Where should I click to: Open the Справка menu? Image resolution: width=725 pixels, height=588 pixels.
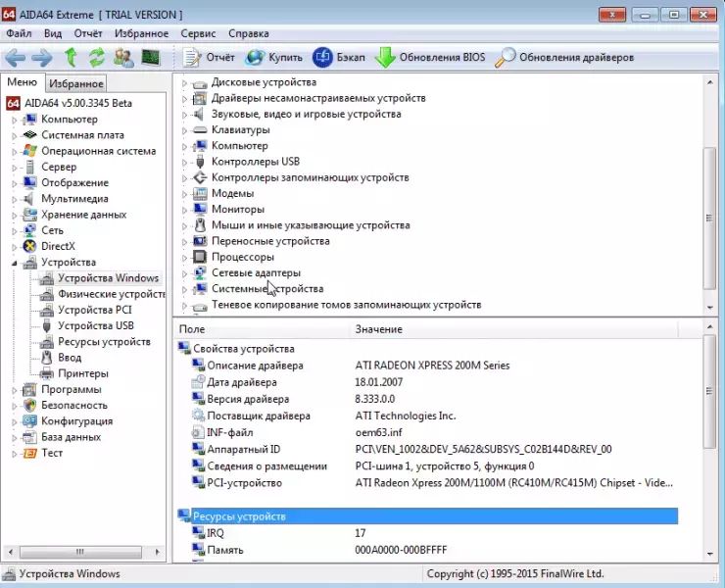248,33
